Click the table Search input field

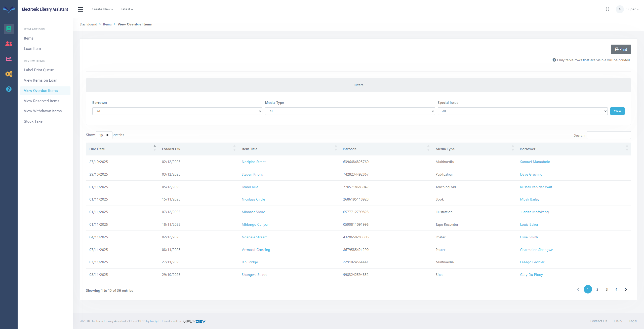[x=609, y=135]
